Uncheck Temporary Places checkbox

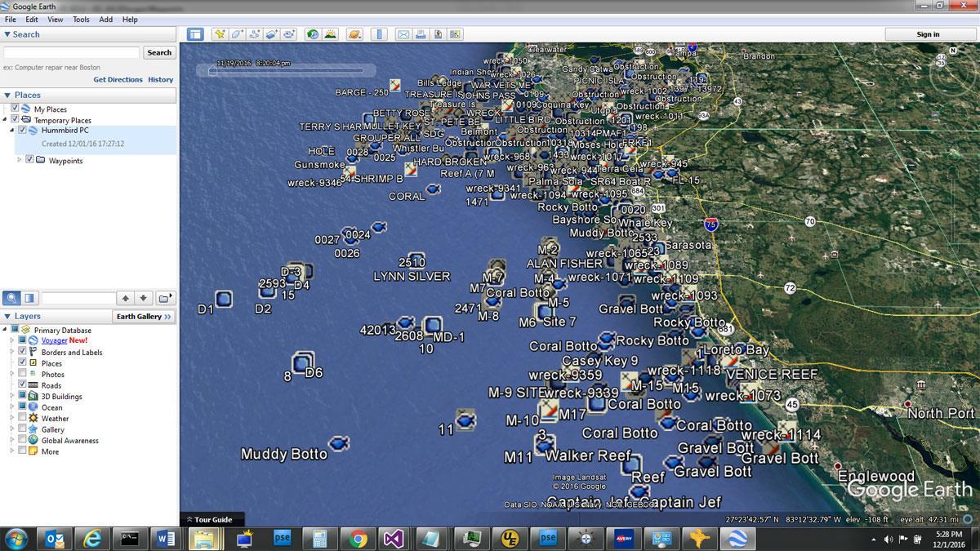[x=15, y=119]
